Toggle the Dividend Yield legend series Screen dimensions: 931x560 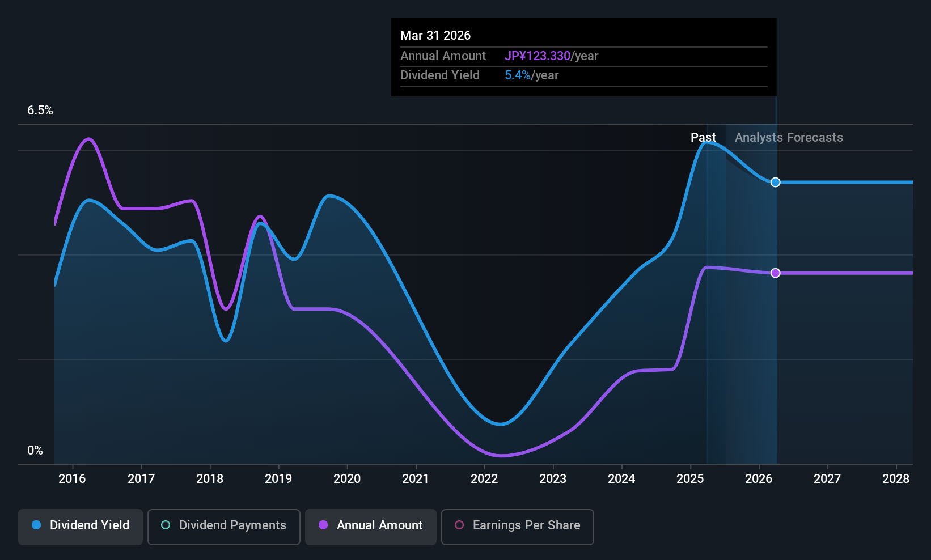tap(81, 527)
